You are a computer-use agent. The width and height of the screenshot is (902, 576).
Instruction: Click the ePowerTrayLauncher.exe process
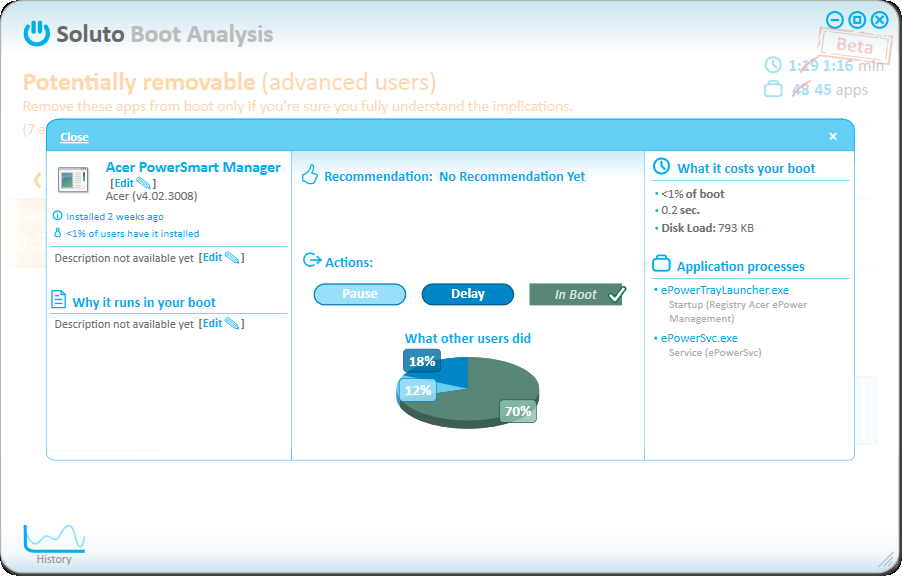(725, 290)
